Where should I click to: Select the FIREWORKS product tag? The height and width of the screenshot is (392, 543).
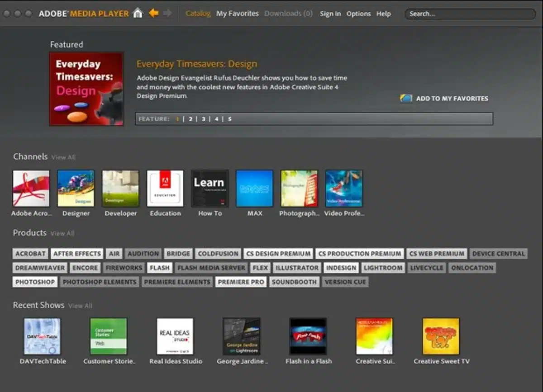[124, 268]
